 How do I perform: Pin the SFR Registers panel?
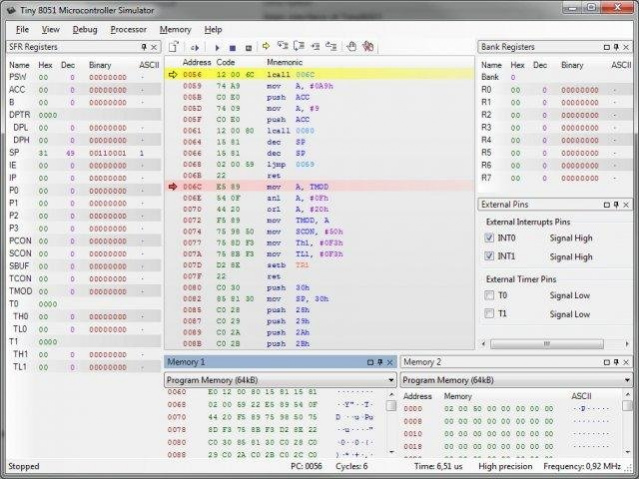[144, 47]
